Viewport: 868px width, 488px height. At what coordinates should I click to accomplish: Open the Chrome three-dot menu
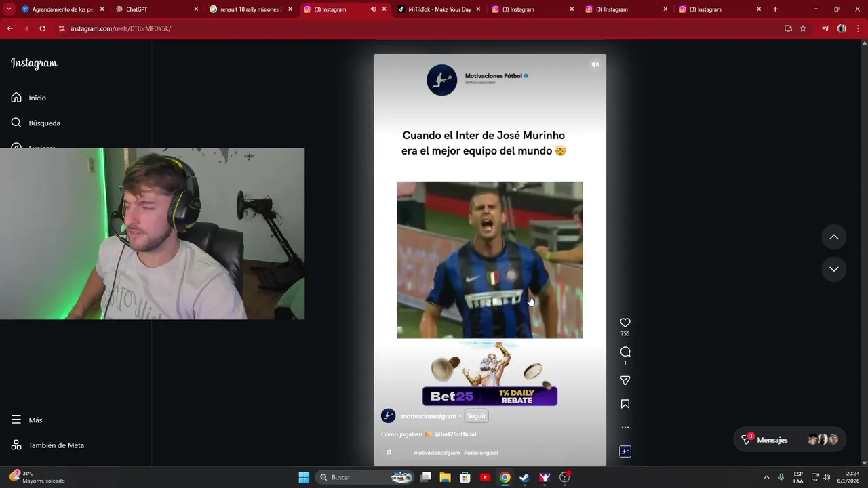click(x=859, y=28)
